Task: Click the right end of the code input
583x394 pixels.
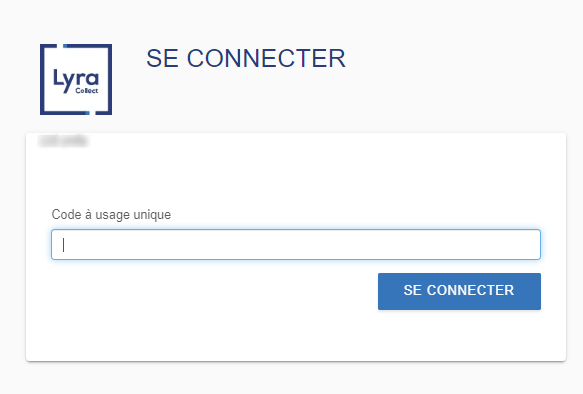Action: (528, 245)
